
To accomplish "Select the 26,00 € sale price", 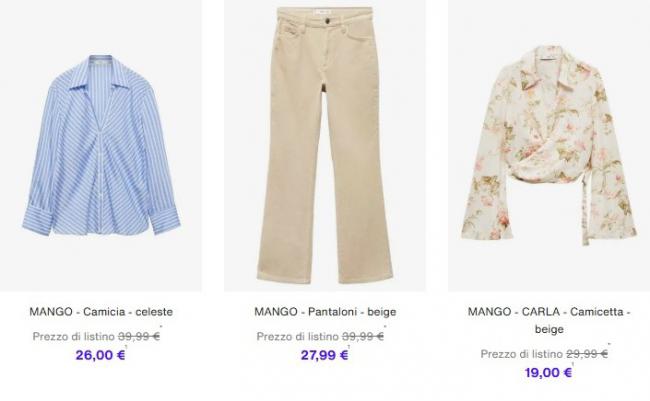I will point(100,355).
